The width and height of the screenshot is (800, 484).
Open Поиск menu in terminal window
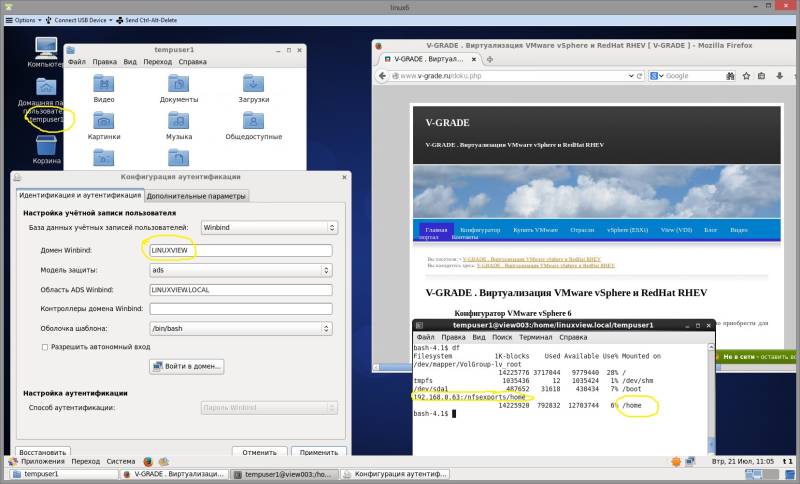[502, 337]
